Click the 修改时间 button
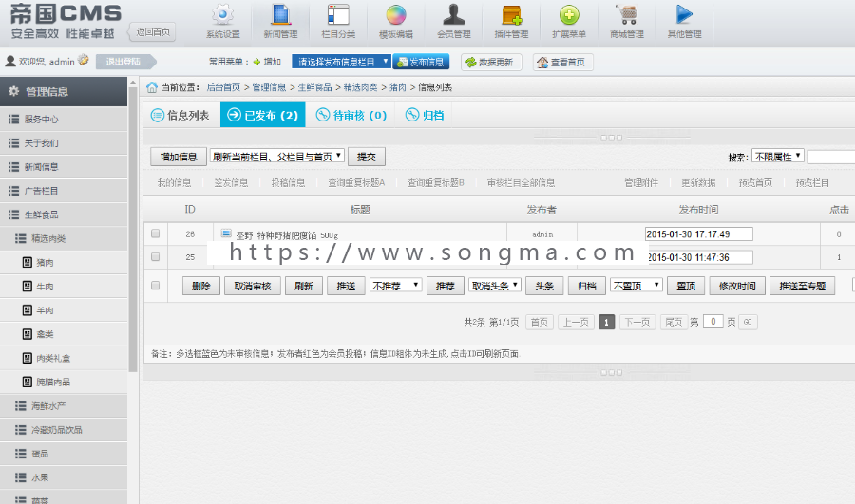The image size is (855, 504). click(737, 286)
